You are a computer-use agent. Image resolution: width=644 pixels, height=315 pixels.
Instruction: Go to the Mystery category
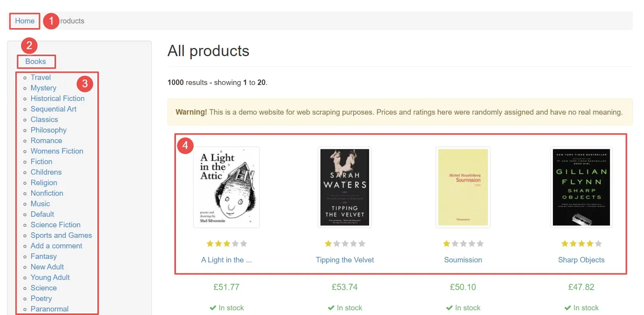(43, 88)
